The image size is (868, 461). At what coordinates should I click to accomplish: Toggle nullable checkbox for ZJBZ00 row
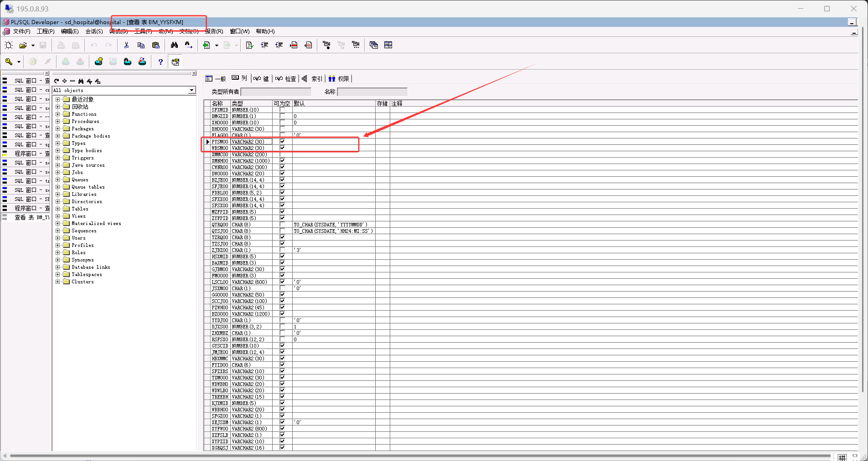tap(282, 250)
